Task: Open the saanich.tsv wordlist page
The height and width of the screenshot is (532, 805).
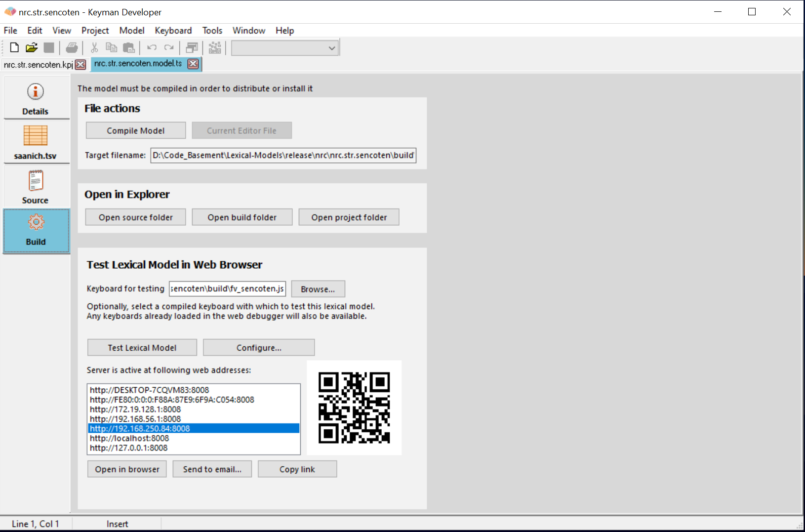Action: (36, 142)
